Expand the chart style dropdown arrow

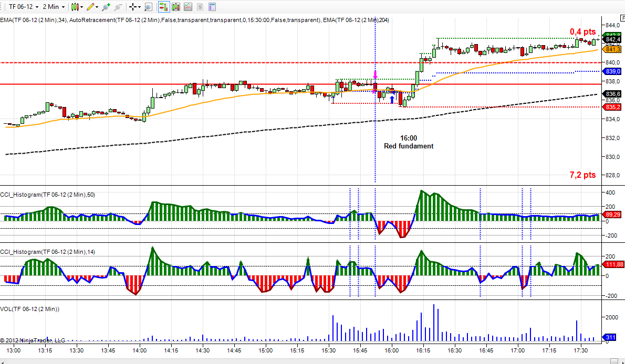click(82, 7)
